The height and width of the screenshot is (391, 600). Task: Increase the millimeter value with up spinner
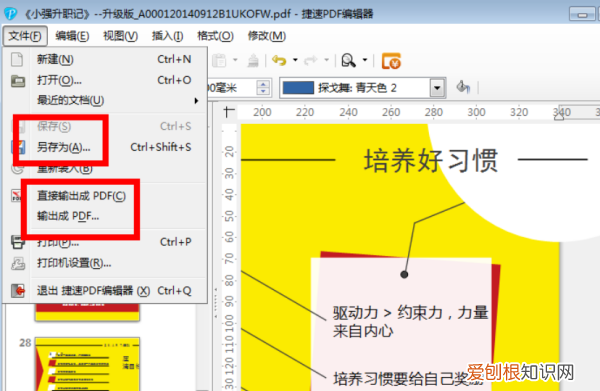(263, 84)
